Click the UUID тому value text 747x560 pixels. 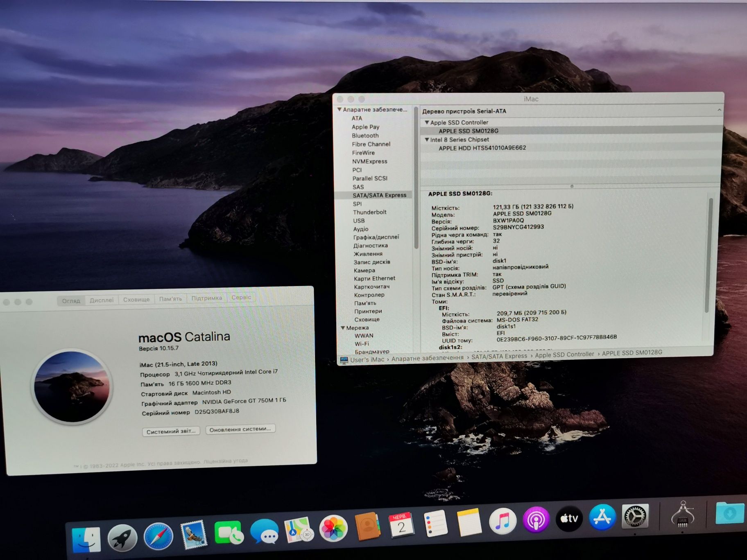pos(556,338)
